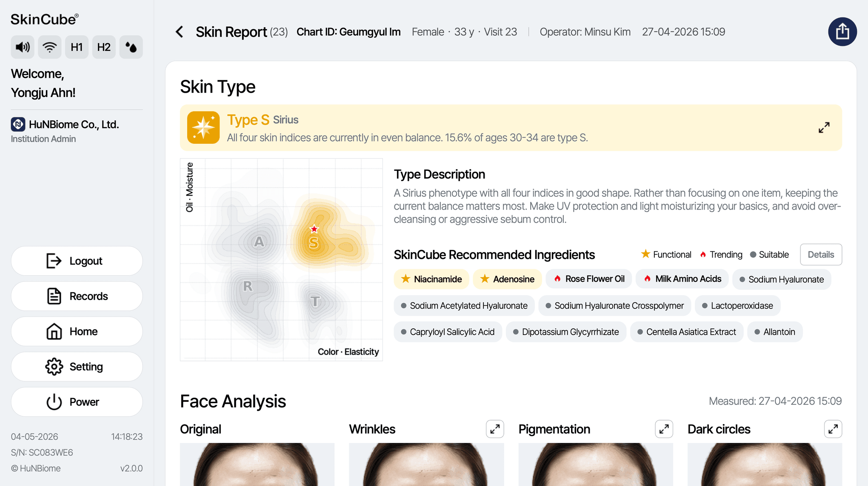Click the HuNBiome company logo icon

(x=18, y=124)
